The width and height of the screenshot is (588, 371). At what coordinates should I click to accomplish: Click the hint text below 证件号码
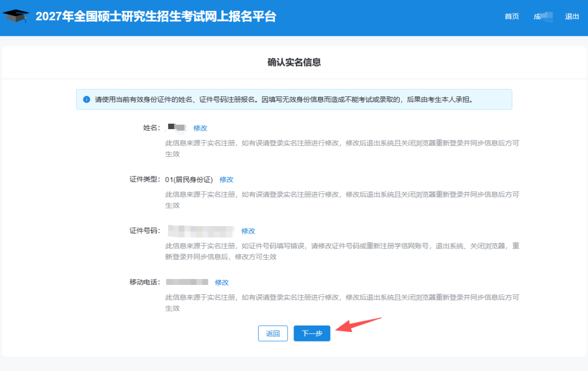342,251
